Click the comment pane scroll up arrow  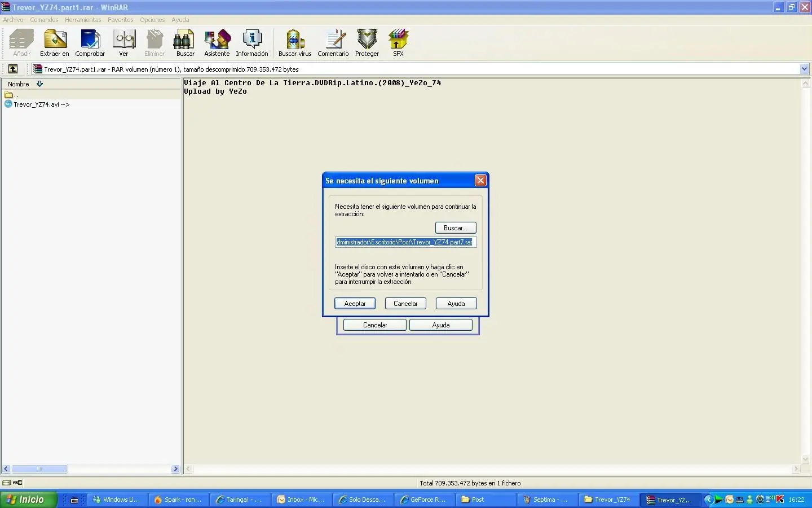(806, 84)
